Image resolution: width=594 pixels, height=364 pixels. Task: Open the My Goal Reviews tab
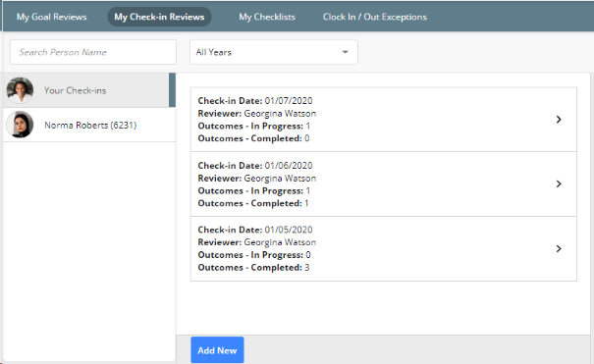tap(51, 17)
